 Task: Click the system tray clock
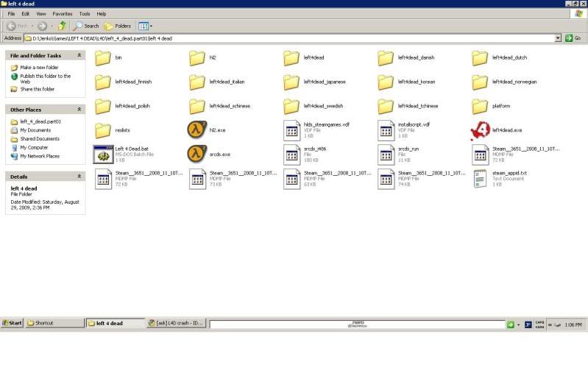[573, 324]
